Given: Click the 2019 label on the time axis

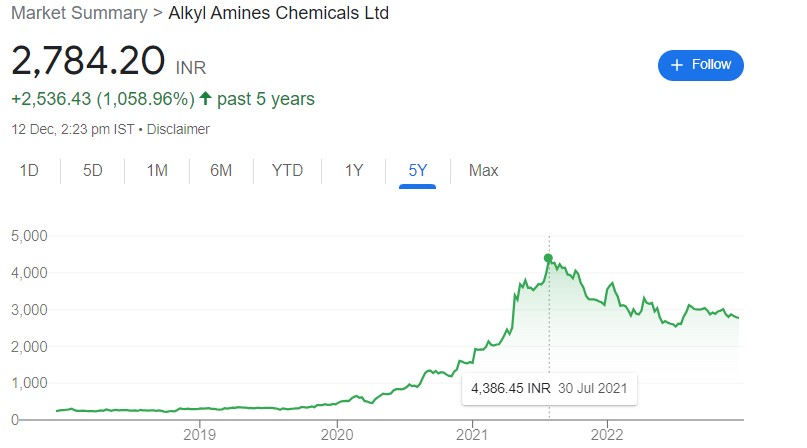Looking at the screenshot, I should tap(200, 435).
